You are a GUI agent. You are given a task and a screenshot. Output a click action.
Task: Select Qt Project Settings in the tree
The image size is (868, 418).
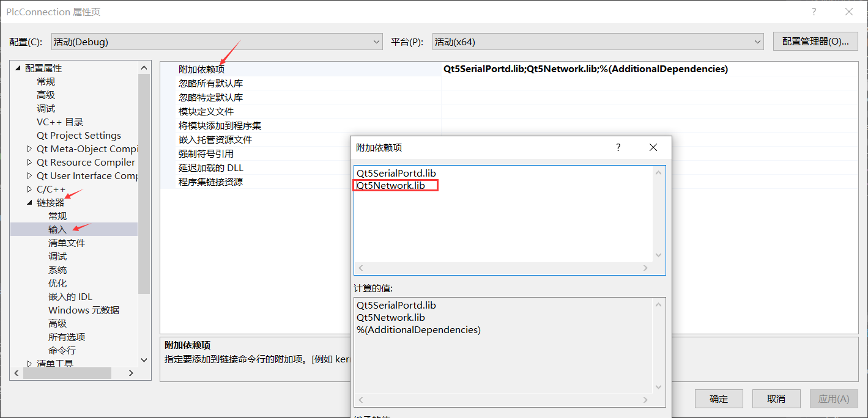click(x=78, y=135)
